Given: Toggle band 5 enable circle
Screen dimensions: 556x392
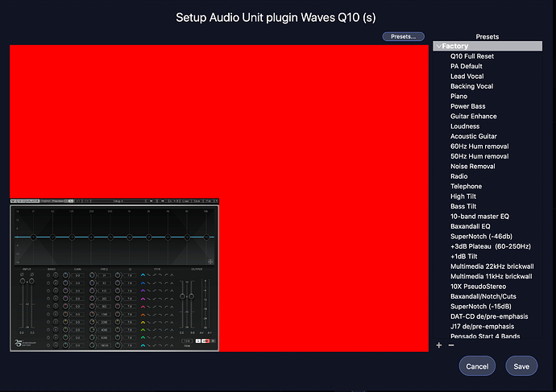Looking at the screenshot, I should pos(48,307).
